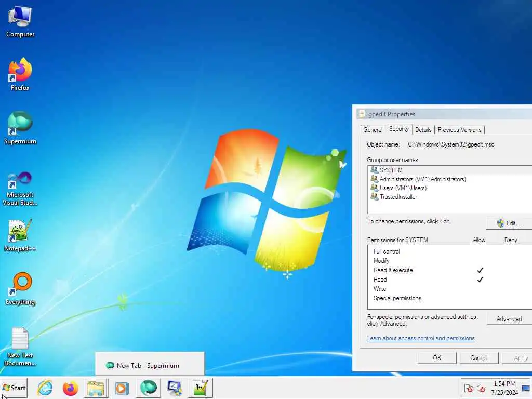Open Windows Media Player from the taskbar
This screenshot has height=399, width=532.
[x=122, y=388]
